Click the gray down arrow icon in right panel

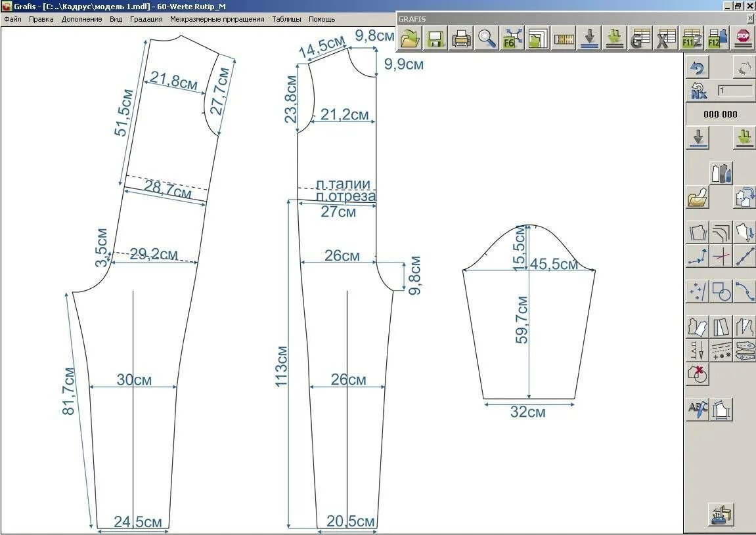tap(698, 139)
